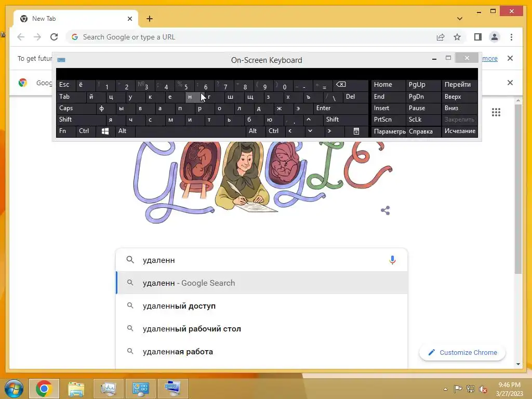
Task: Click the spacebar on the on-screen keyboard
Action: tap(190, 131)
